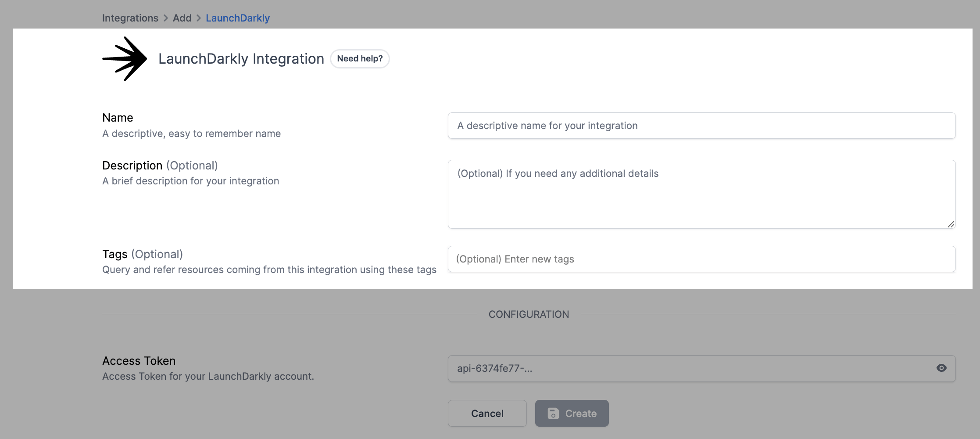Reveal the access token with eye icon
This screenshot has width=980, height=439.
pos(941,368)
